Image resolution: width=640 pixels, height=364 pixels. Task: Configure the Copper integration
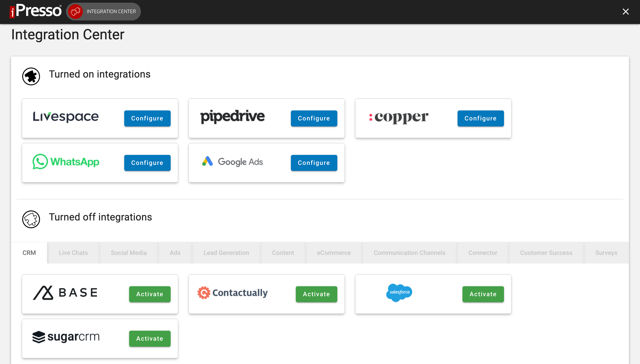480,118
